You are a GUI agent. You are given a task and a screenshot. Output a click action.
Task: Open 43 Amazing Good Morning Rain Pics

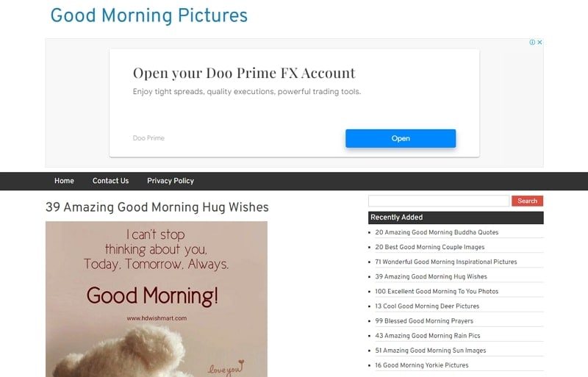(x=428, y=335)
